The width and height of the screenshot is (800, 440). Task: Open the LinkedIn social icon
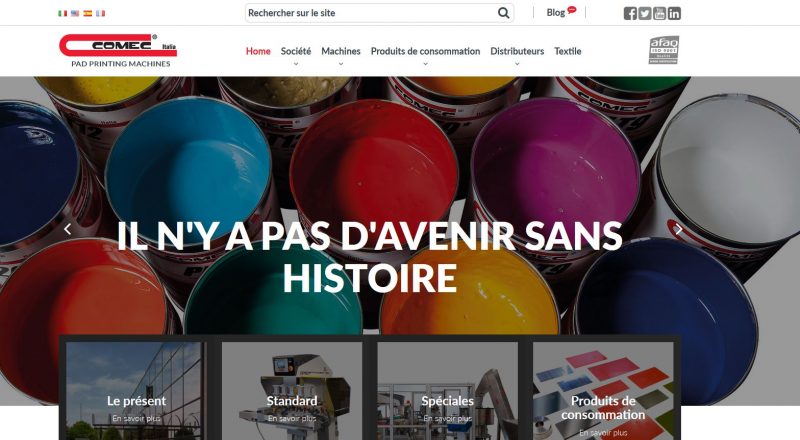click(x=674, y=13)
